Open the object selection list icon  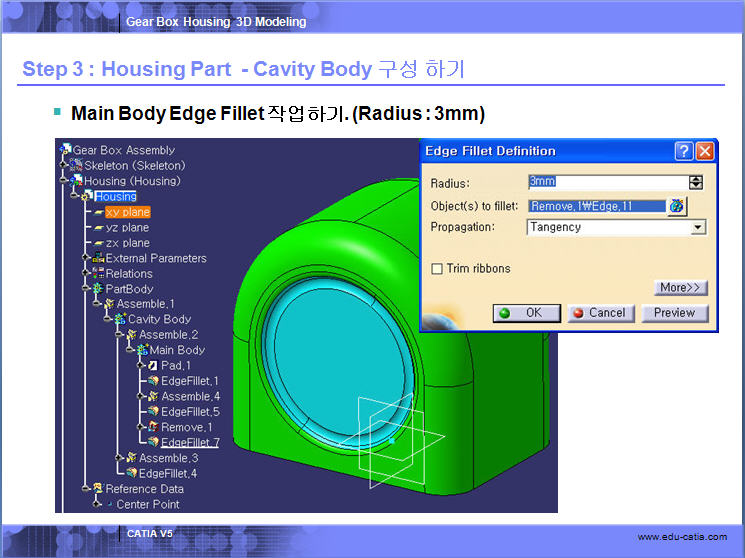pyautogui.click(x=677, y=206)
